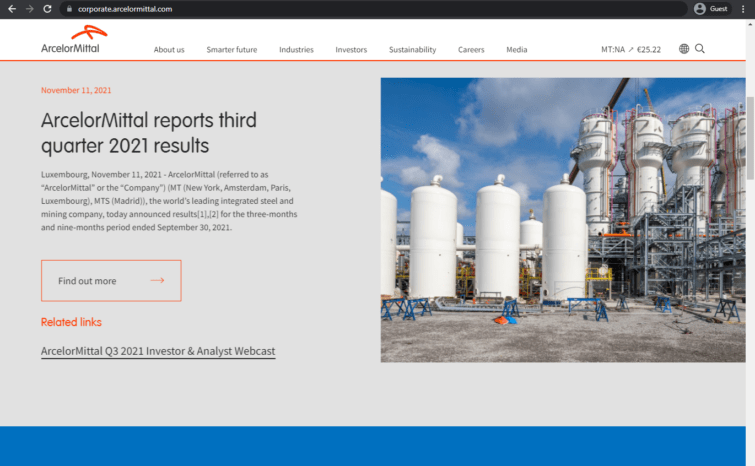
Task: Click the Related links heading
Action: pyautogui.click(x=71, y=322)
